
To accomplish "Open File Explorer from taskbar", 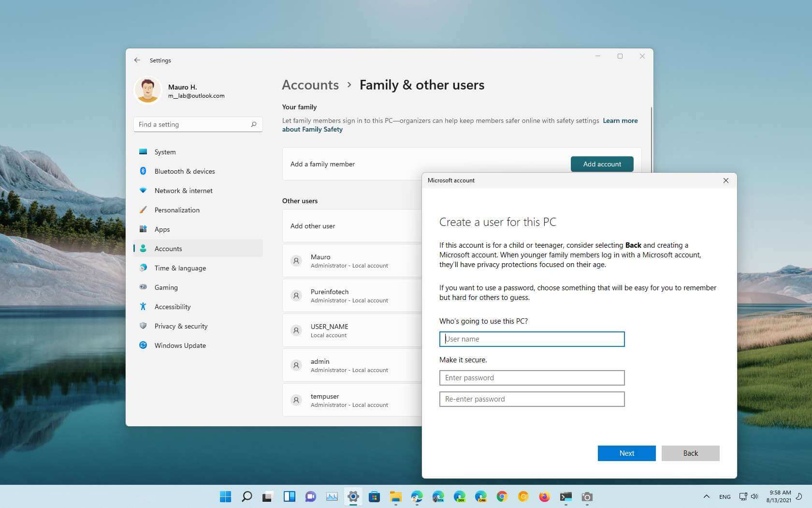I will (x=396, y=496).
